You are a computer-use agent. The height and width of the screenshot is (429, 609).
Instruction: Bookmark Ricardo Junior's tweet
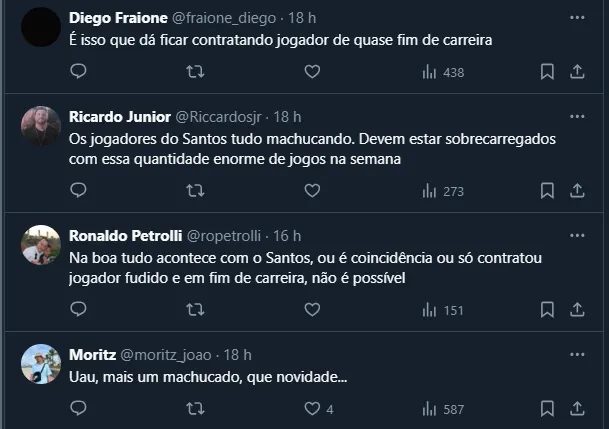tap(547, 191)
